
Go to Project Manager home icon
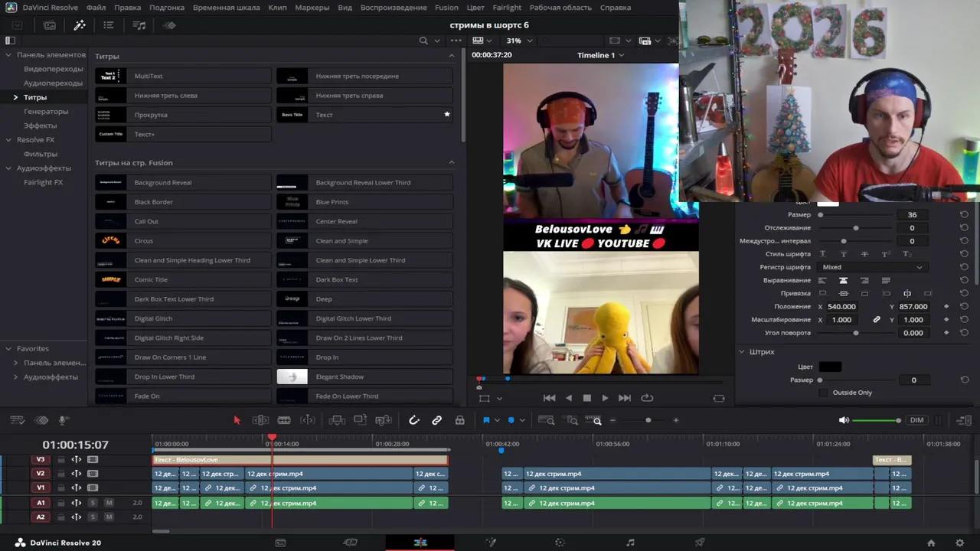tap(931, 543)
